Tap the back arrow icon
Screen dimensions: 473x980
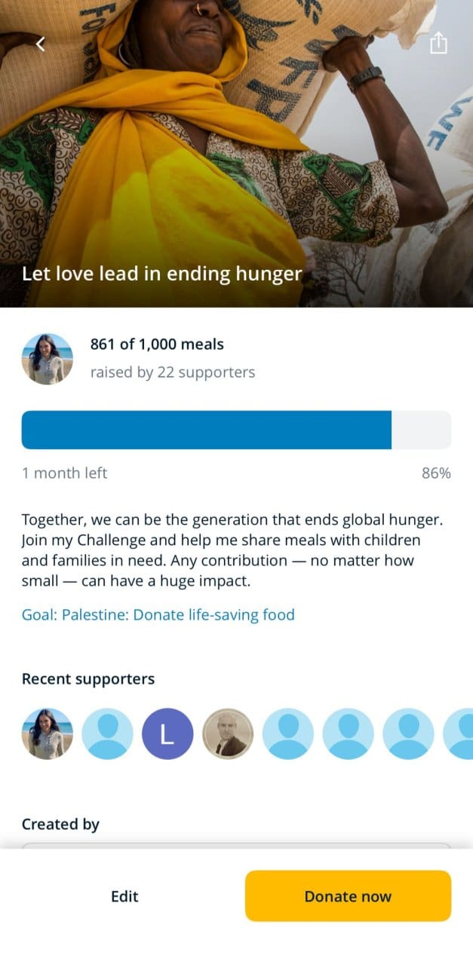point(41,44)
